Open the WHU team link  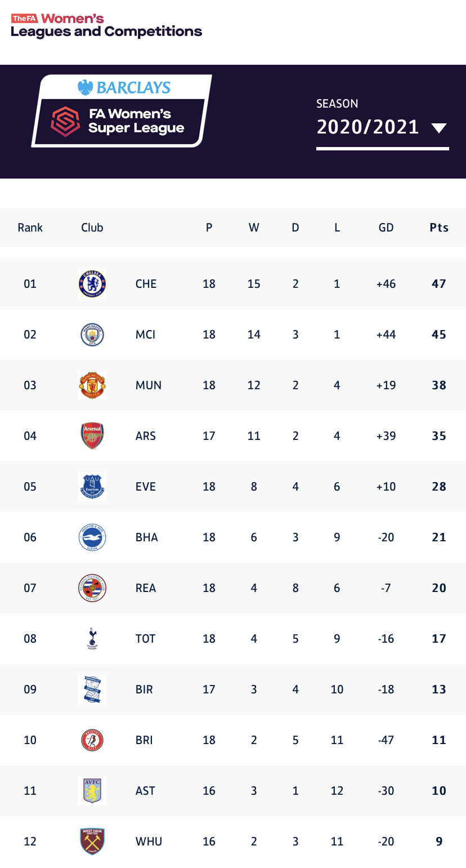tap(149, 842)
